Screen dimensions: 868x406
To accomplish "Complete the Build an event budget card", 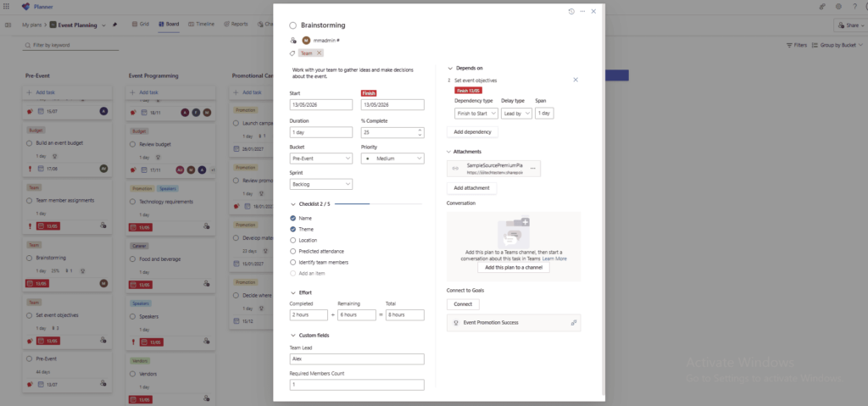I will [x=30, y=143].
